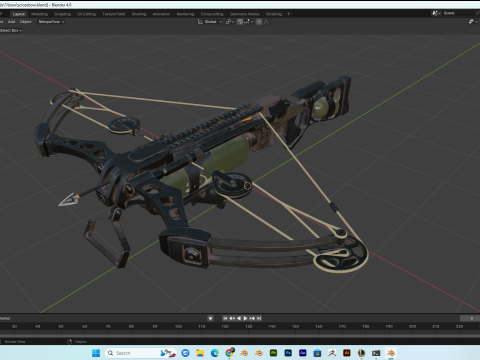Toggle proportional editing
This screenshot has height=360, width=480.
click(259, 22)
